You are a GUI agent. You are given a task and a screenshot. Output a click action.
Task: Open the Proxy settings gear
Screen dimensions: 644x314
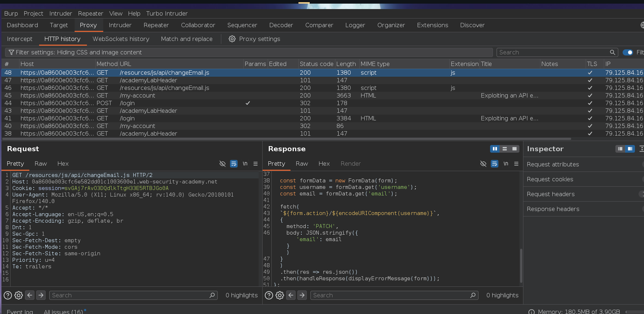click(x=232, y=39)
